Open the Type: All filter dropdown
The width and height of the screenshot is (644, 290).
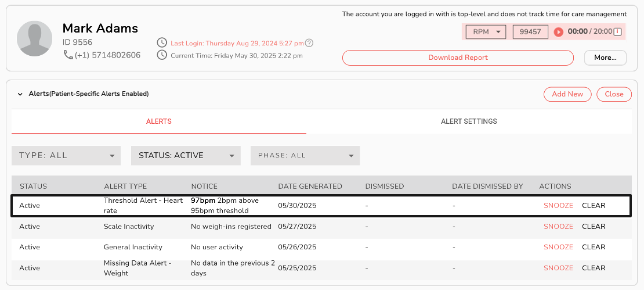(x=66, y=155)
